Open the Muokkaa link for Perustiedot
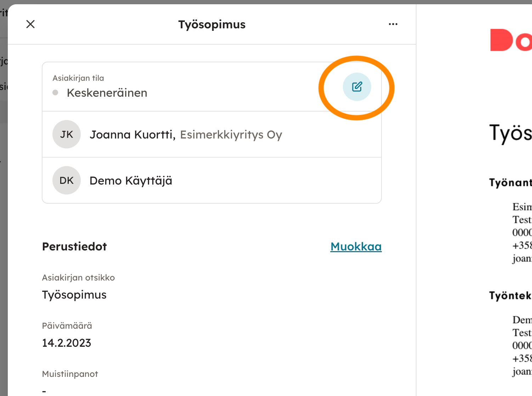532x396 pixels. (356, 247)
